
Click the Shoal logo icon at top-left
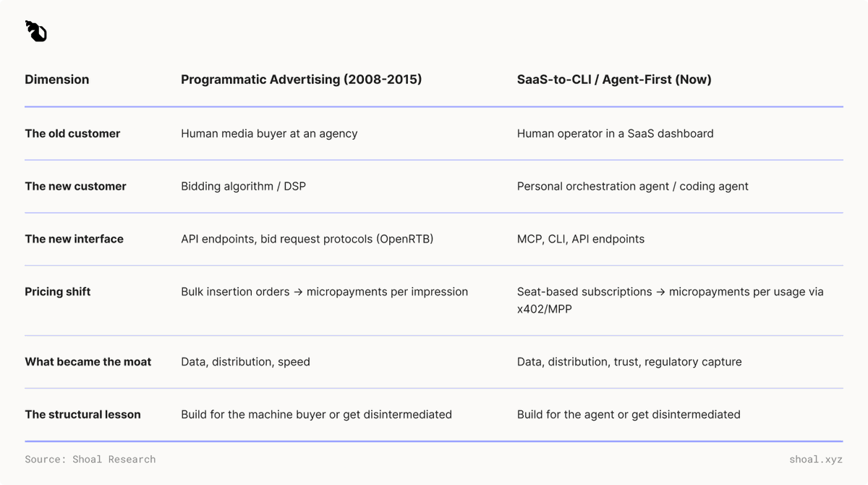(35, 31)
